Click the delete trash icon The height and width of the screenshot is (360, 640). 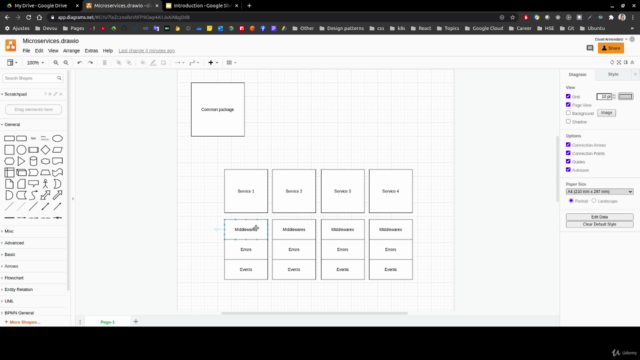point(104,62)
